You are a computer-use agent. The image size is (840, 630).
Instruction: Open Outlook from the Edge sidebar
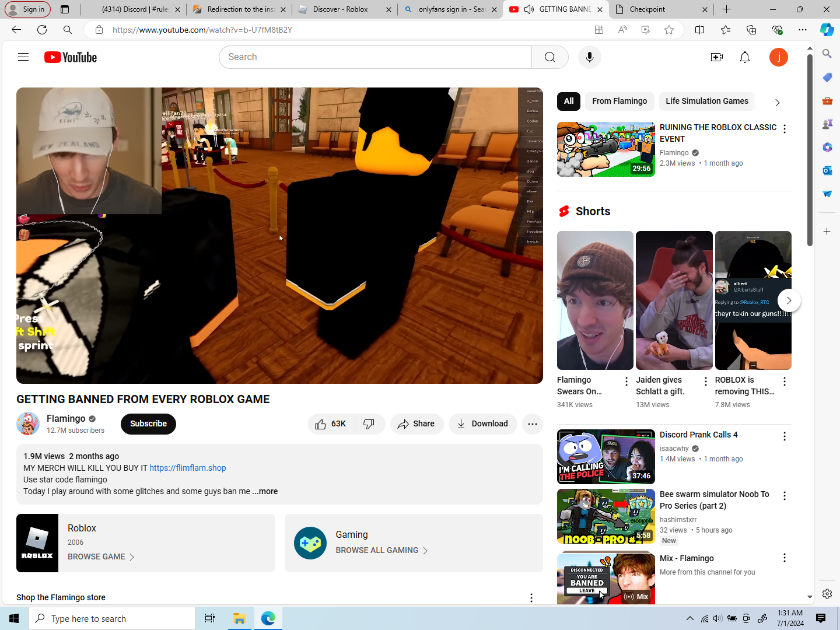coord(827,170)
